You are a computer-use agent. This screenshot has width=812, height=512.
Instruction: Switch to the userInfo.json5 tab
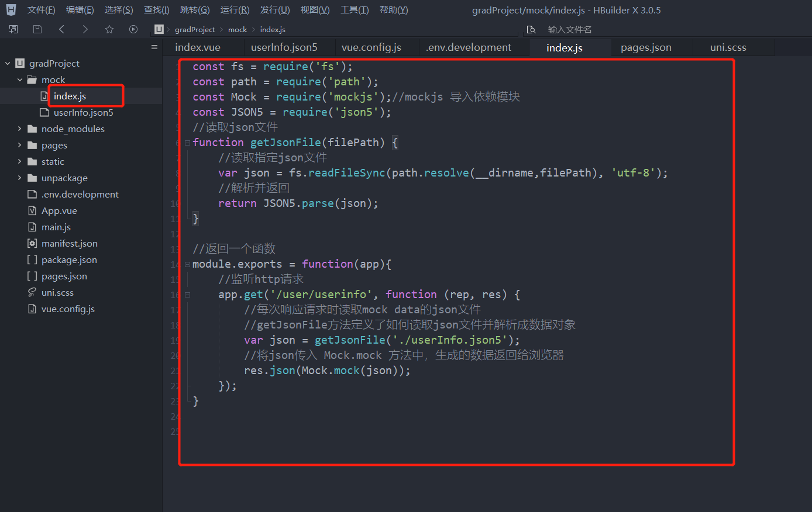pyautogui.click(x=284, y=47)
